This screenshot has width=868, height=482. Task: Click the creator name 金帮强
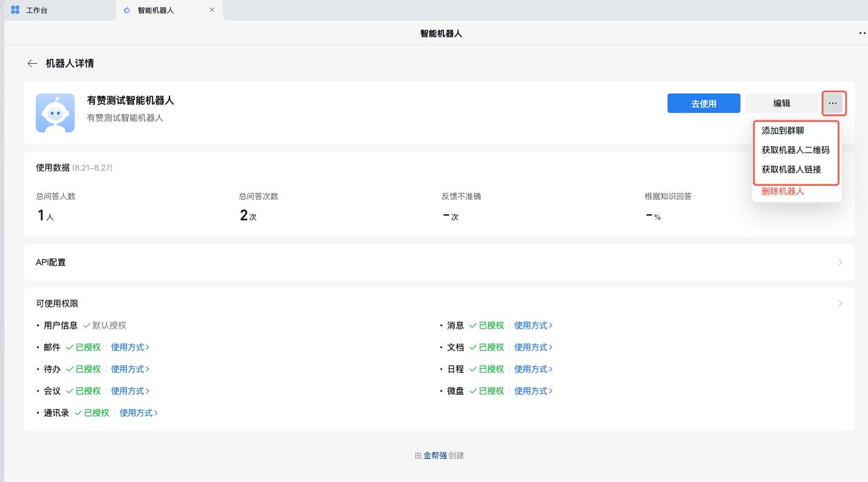point(435,456)
